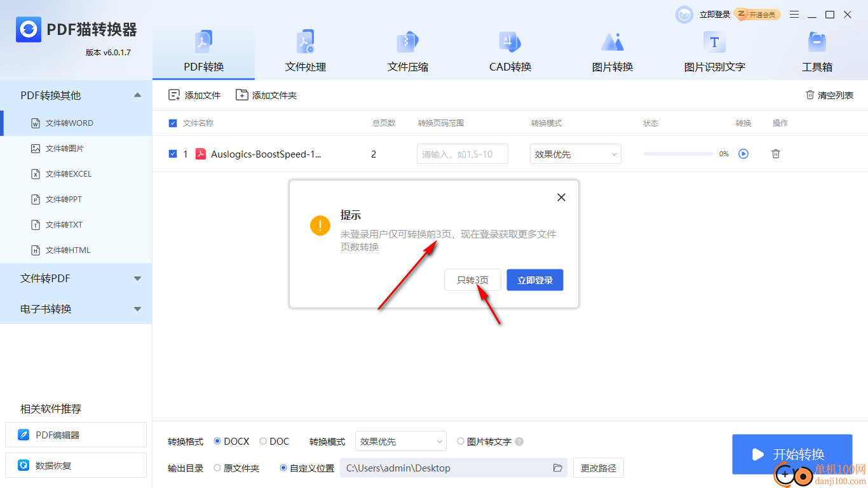This screenshot has width=868, height=488.
Task: Click the 文件转HTML sidebar icon
Action: pyautogui.click(x=36, y=250)
